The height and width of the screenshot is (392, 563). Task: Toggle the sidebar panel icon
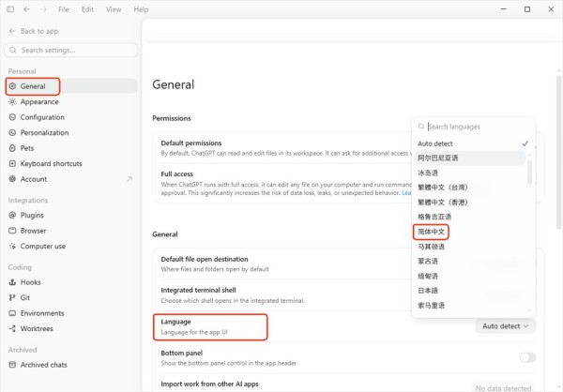[10, 9]
